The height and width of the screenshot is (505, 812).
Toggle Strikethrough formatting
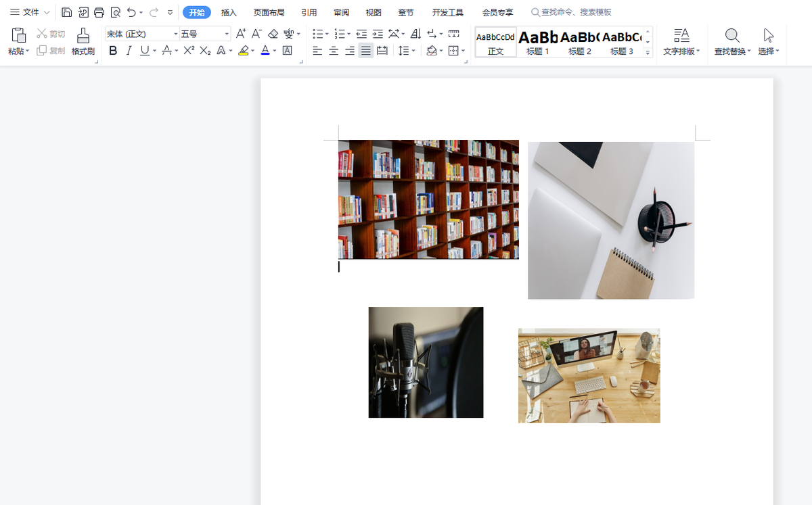tap(166, 51)
